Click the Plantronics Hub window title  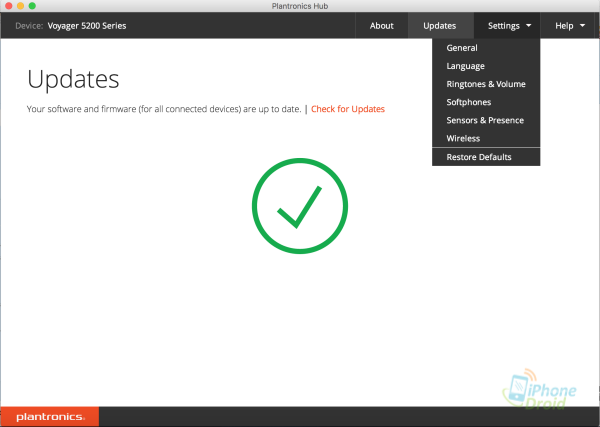(x=300, y=6)
